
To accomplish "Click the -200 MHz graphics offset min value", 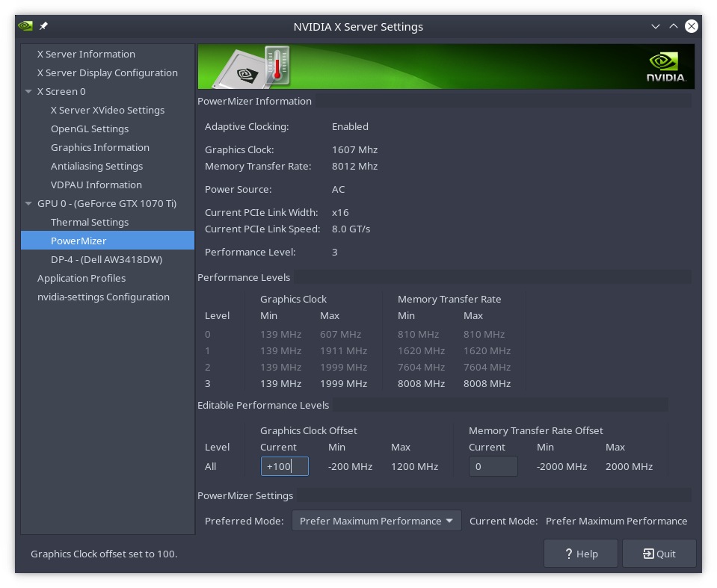I will [x=350, y=466].
